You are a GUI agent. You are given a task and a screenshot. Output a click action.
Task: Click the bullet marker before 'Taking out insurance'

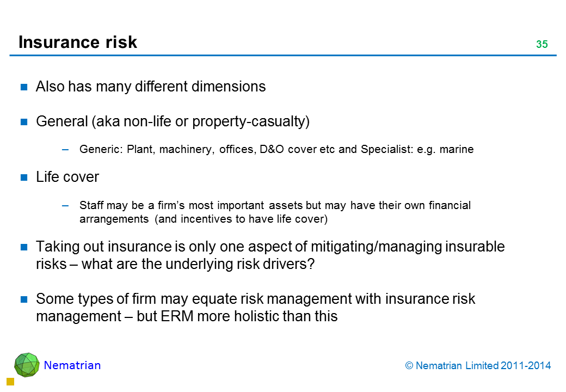(x=24, y=247)
